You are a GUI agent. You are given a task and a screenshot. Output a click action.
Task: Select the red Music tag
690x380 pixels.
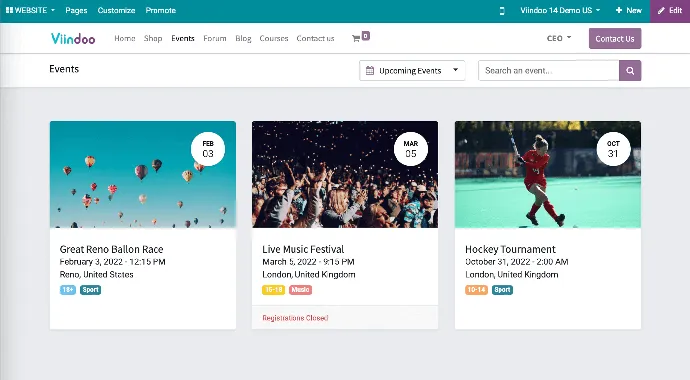tap(301, 290)
